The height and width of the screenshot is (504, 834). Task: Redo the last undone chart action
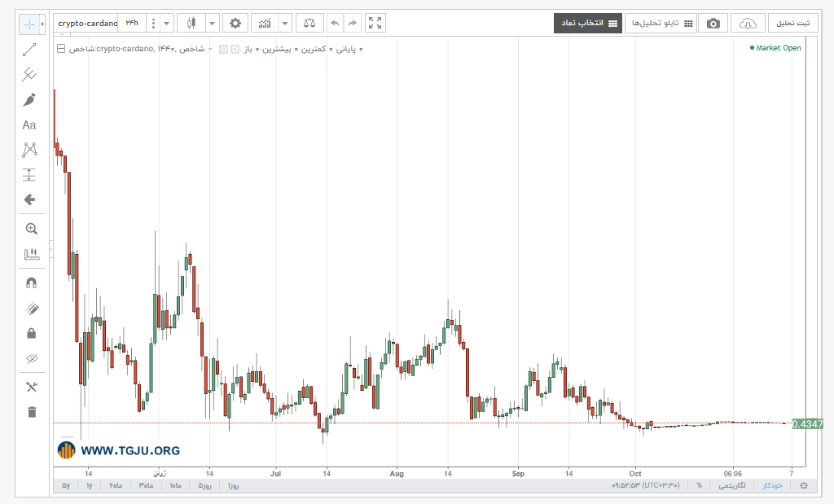(x=352, y=24)
